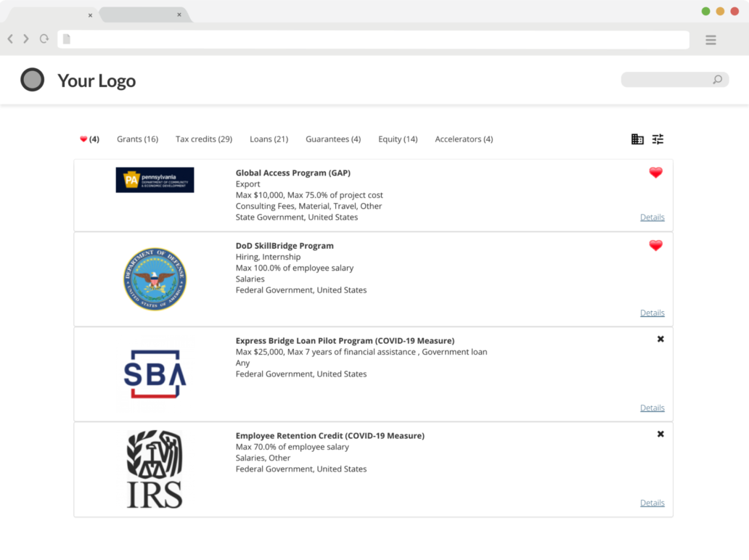Open the Loans tab
This screenshot has width=749, height=560.
coord(269,139)
